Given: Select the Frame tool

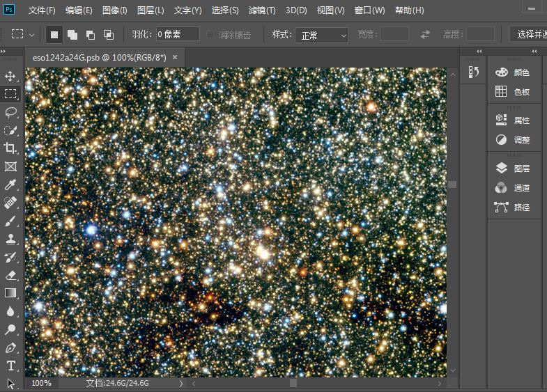Looking at the screenshot, I should [10, 166].
